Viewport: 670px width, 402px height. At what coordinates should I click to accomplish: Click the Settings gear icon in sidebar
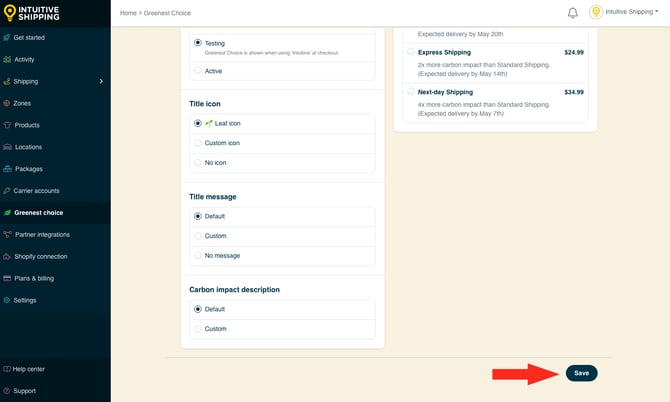8,300
